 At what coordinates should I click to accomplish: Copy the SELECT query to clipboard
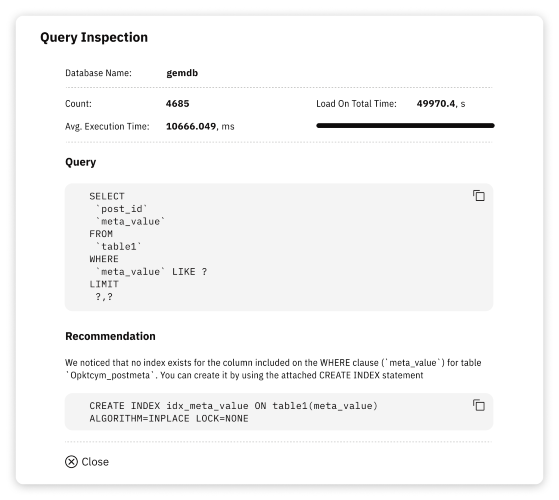pos(479,196)
